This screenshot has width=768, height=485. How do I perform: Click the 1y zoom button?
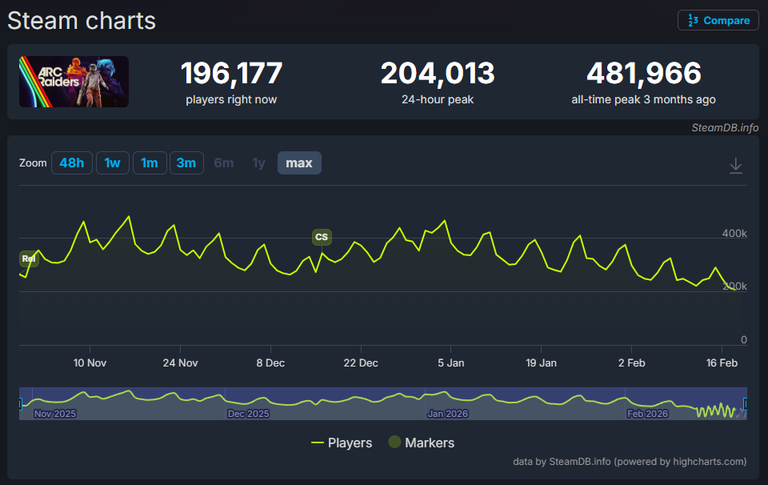coord(259,163)
